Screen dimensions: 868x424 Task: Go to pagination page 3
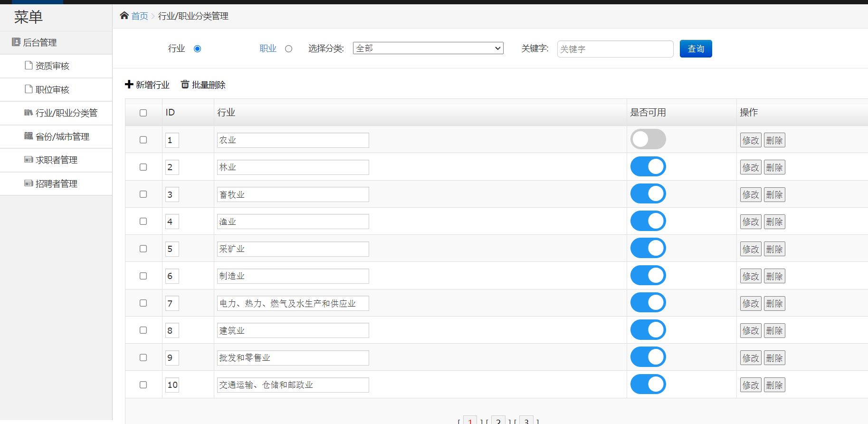point(526,421)
